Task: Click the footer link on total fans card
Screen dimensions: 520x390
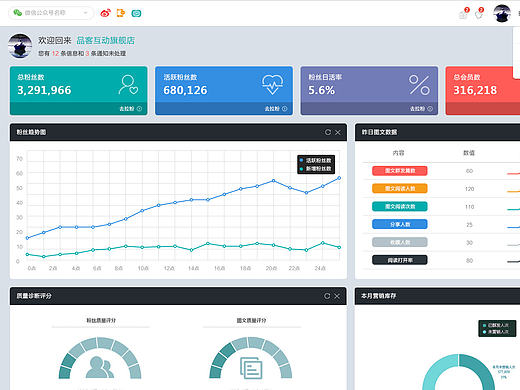Action: tap(130, 109)
